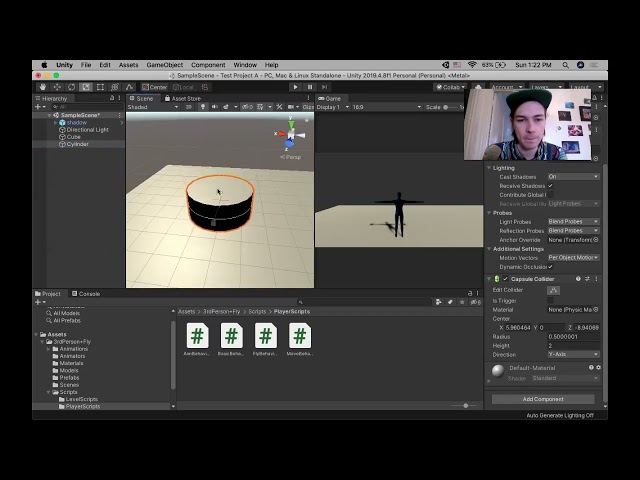Disable the Capsule Collider component checkbox
Viewport: 640px width, 480px height.
point(506,279)
